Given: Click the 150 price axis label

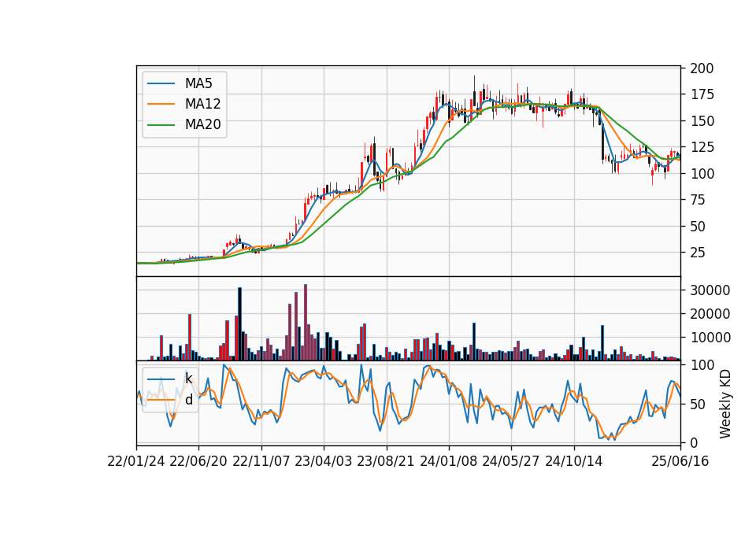Looking at the screenshot, I should (702, 121).
